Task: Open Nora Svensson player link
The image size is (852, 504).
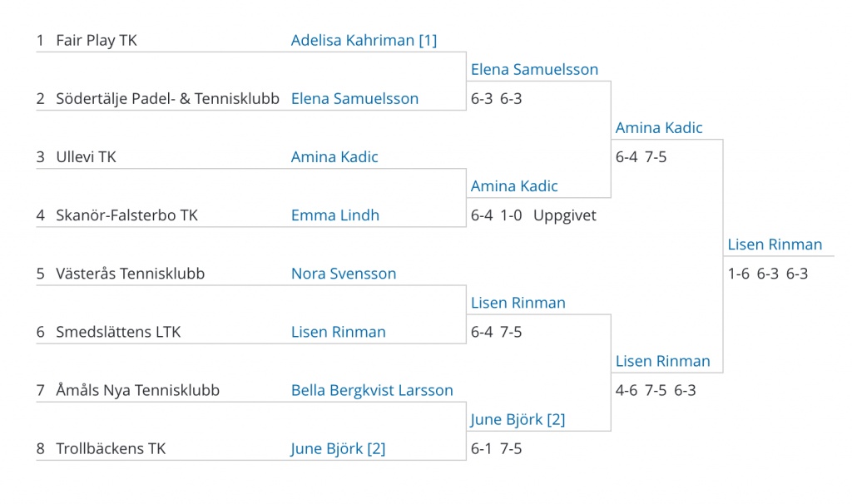Action: click(344, 273)
